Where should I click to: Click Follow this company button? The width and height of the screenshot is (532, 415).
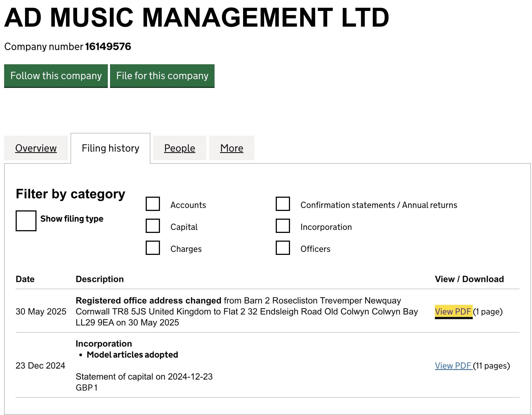click(56, 76)
